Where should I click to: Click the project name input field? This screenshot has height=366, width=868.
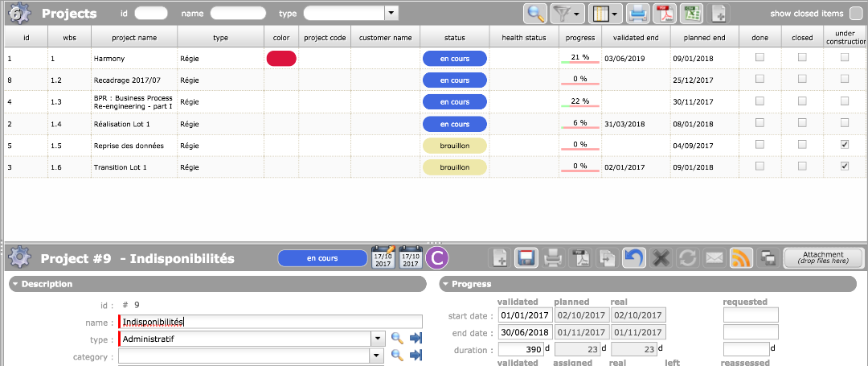pyautogui.click(x=272, y=322)
